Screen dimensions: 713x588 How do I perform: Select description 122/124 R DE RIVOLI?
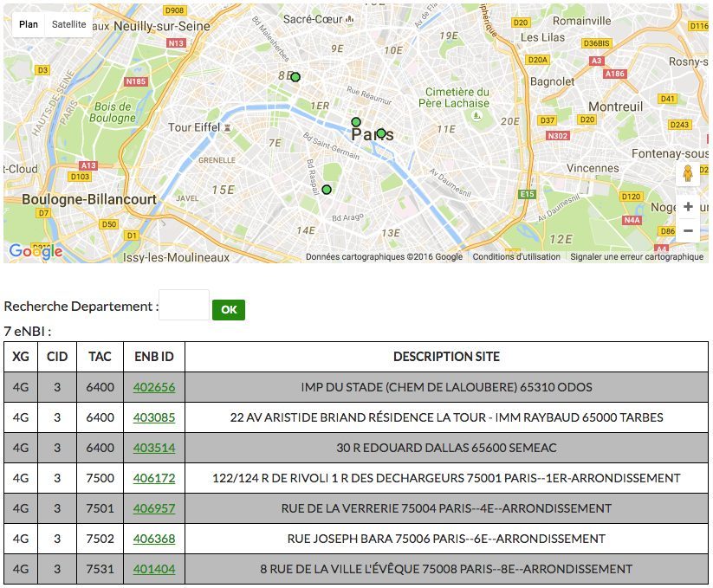tap(446, 478)
